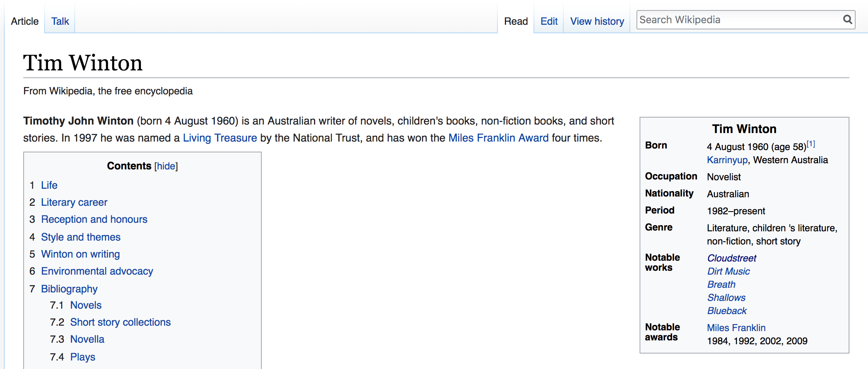Open the Cloudstreet notable work link

click(x=731, y=258)
